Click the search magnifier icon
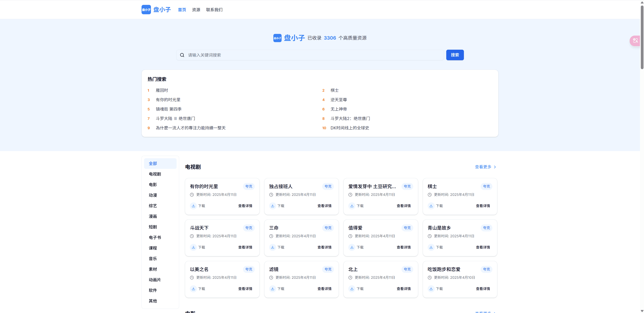The width and height of the screenshot is (644, 313). click(182, 55)
